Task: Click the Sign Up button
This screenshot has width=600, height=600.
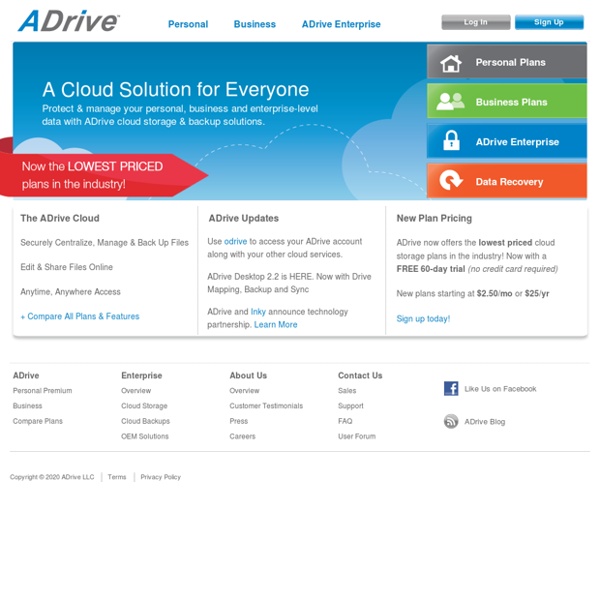Action: [x=549, y=22]
